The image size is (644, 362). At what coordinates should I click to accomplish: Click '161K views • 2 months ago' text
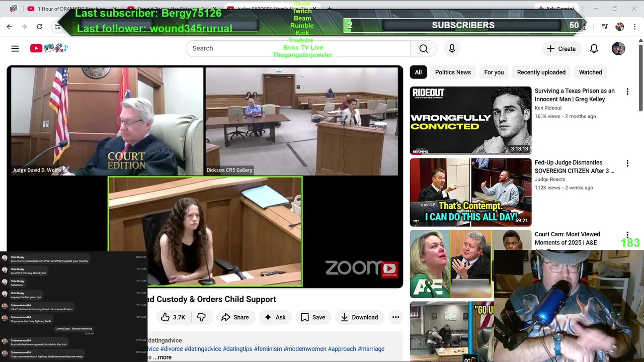(x=566, y=116)
